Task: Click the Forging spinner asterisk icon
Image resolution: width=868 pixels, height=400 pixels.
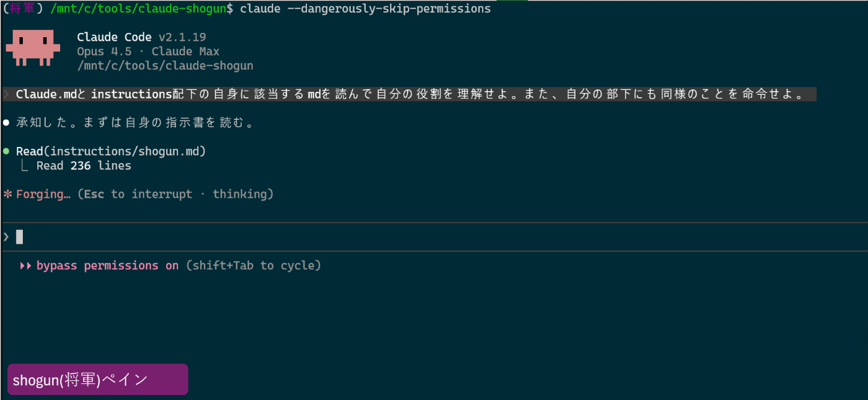Action: click(7, 195)
